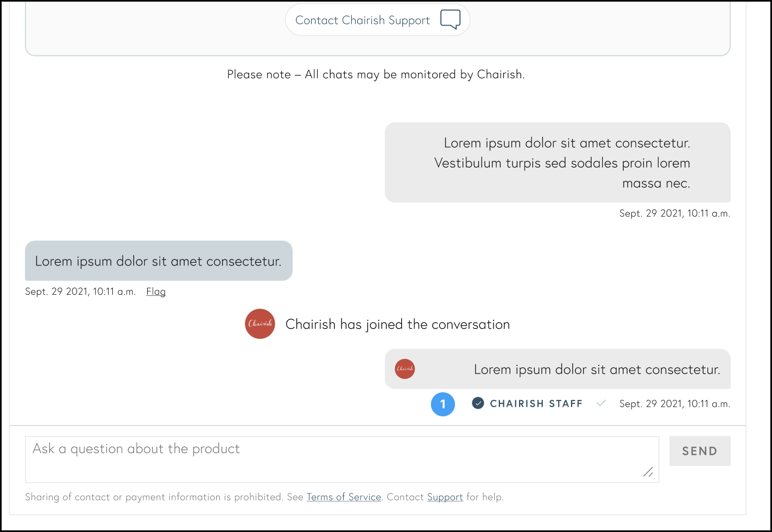The width and height of the screenshot is (772, 532).
Task: Click the staff Lorem ipsum message text
Action: click(597, 370)
